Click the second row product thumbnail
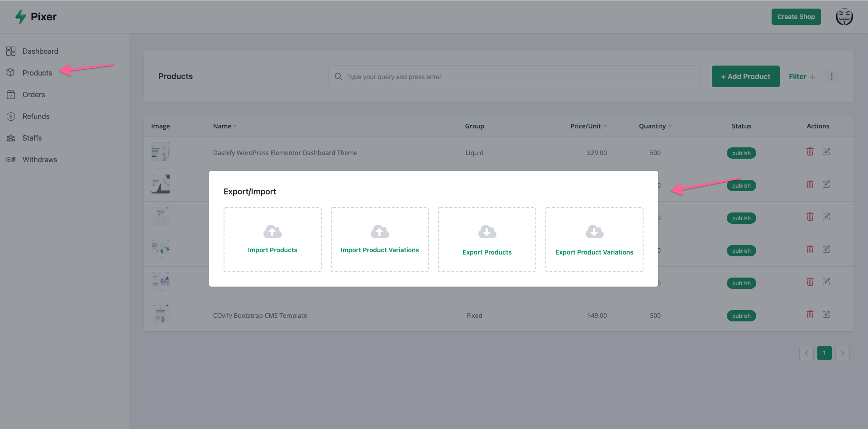868x429 pixels. pyautogui.click(x=161, y=184)
